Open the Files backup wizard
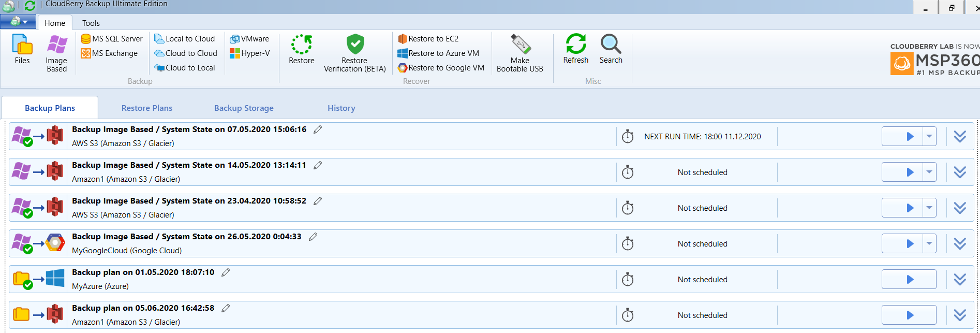Screen dimensions: 980x333 coord(22,49)
